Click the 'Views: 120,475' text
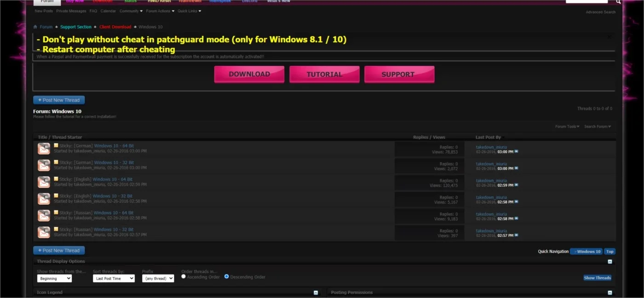This screenshot has height=298, width=644. (x=443, y=185)
